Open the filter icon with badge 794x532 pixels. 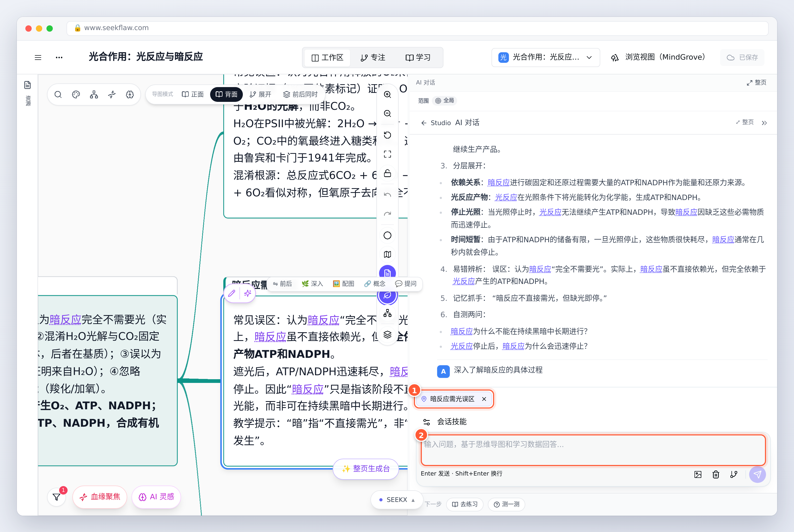pyautogui.click(x=57, y=497)
